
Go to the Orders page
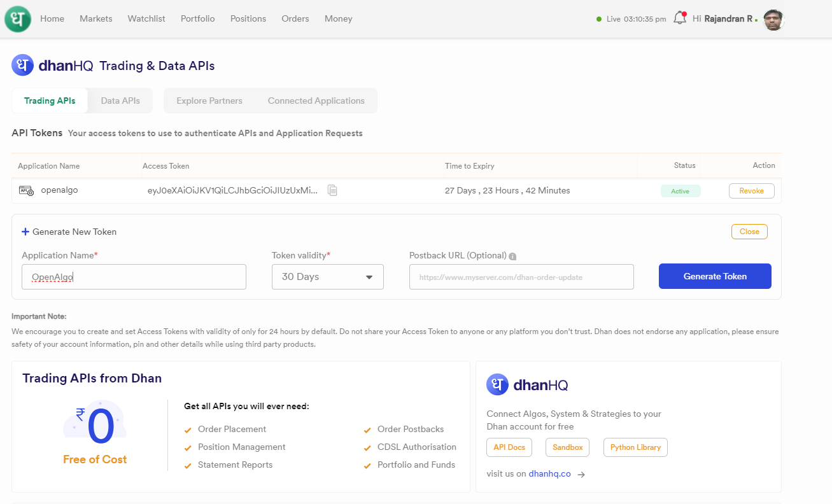(295, 18)
